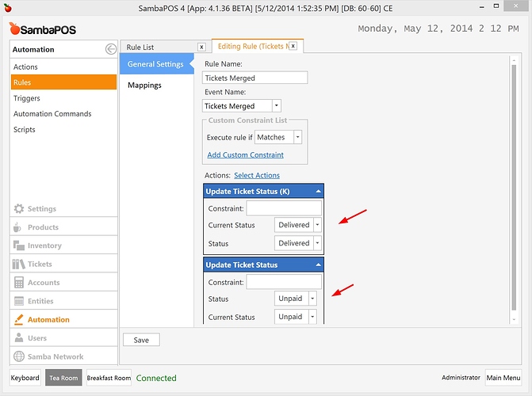Click the Settings gear icon in sidebar
The width and height of the screenshot is (532, 396).
tap(19, 209)
